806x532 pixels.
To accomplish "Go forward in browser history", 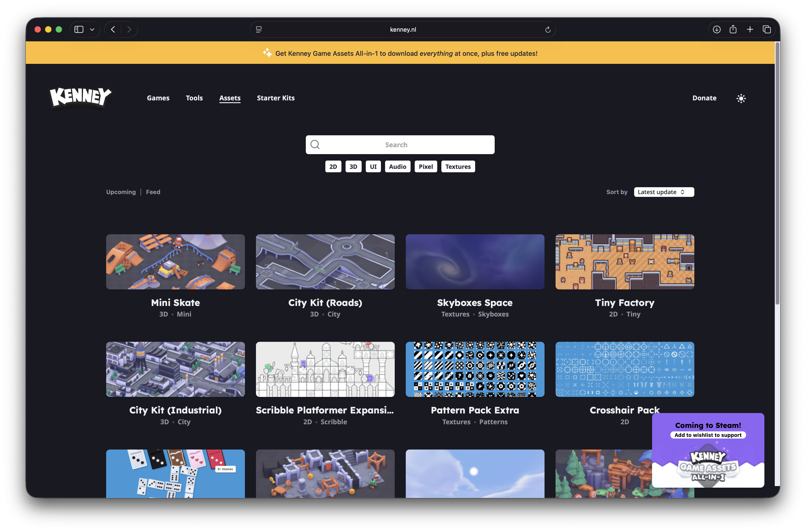I will (x=129, y=30).
